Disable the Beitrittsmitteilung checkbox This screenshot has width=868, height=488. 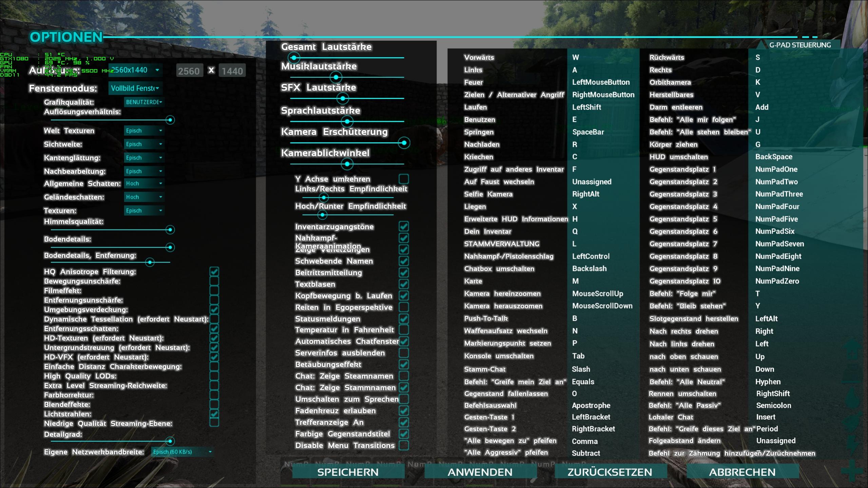point(404,272)
